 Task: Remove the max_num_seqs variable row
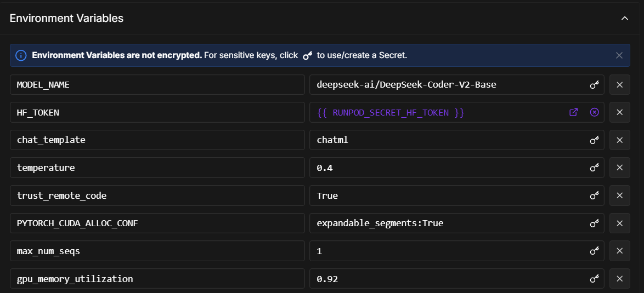coord(619,251)
